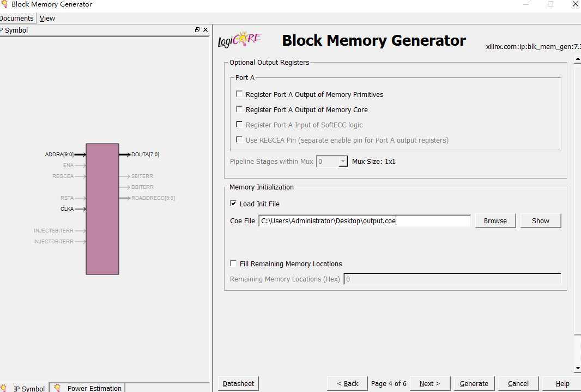Close the Block Memory Generator window
This screenshot has width=581, height=392.
(575, 4)
